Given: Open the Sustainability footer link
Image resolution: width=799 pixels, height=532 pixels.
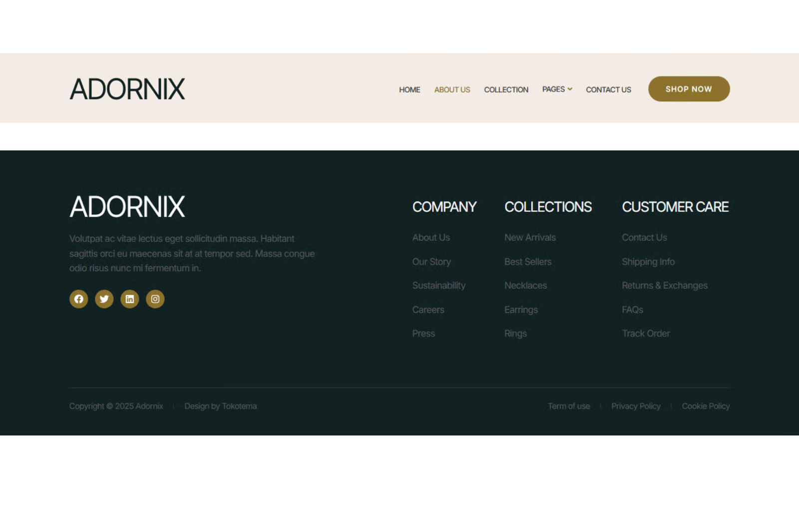Looking at the screenshot, I should pyautogui.click(x=438, y=285).
